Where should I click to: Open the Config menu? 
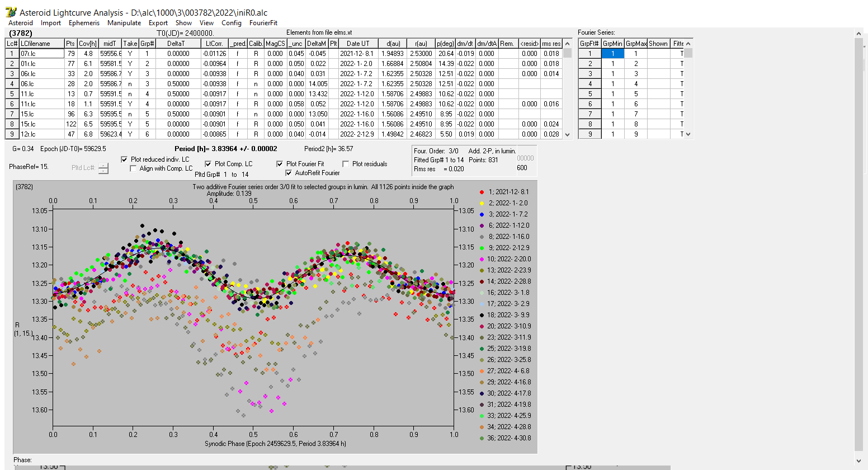(x=232, y=23)
